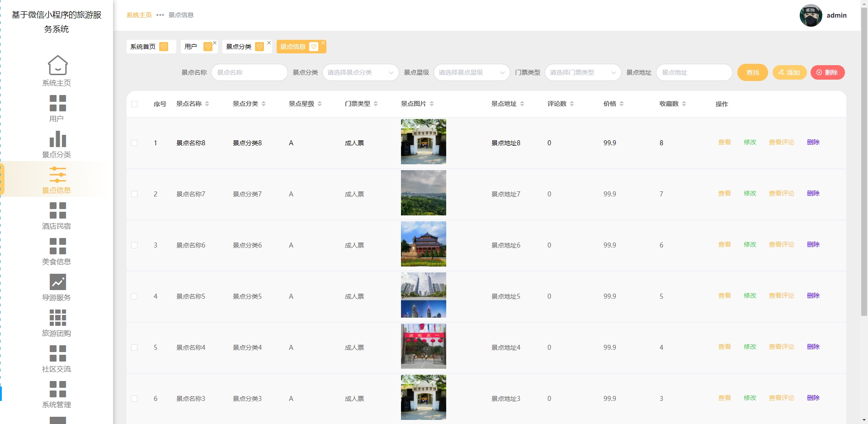
Task: Click 景点地址8 cell text
Action: (x=506, y=143)
